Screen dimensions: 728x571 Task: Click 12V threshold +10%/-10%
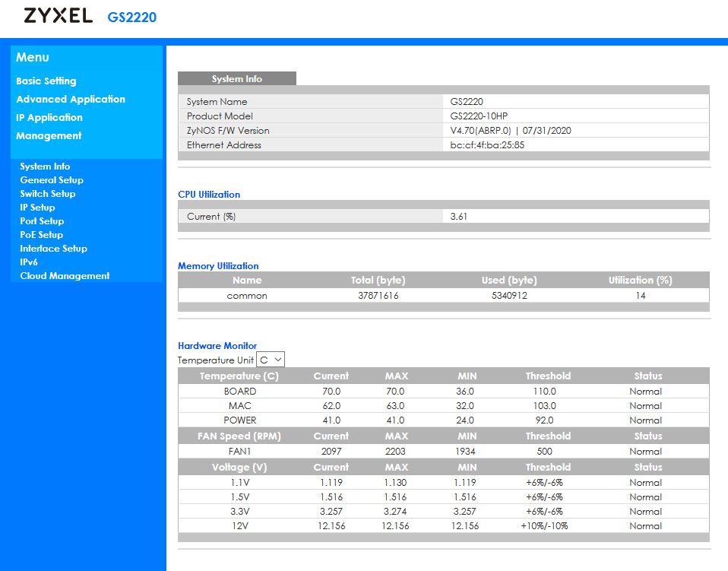(545, 525)
